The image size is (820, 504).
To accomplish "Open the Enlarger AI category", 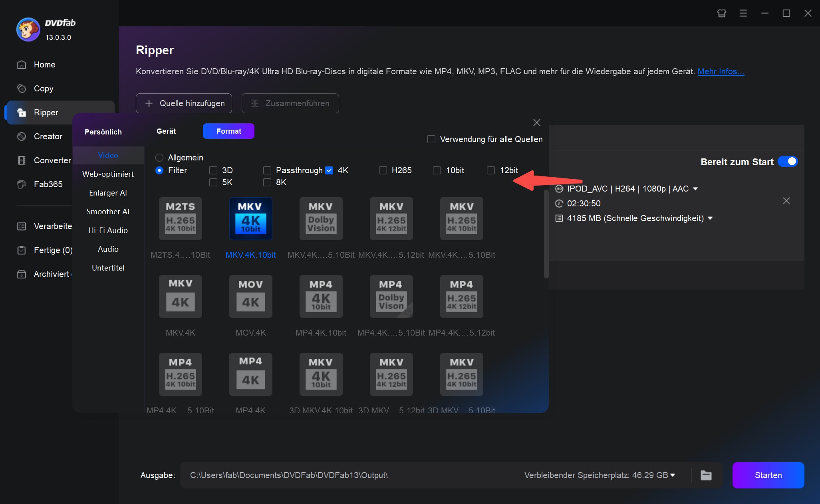I will 108,193.
